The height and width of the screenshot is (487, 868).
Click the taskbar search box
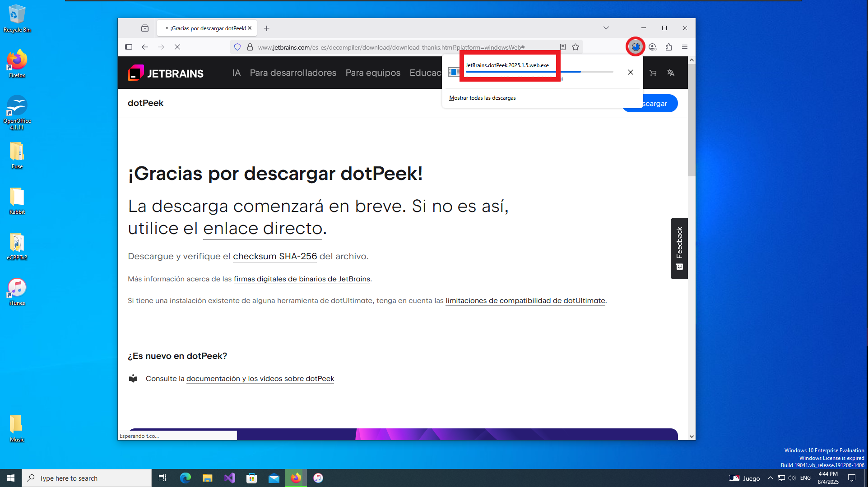click(x=87, y=478)
